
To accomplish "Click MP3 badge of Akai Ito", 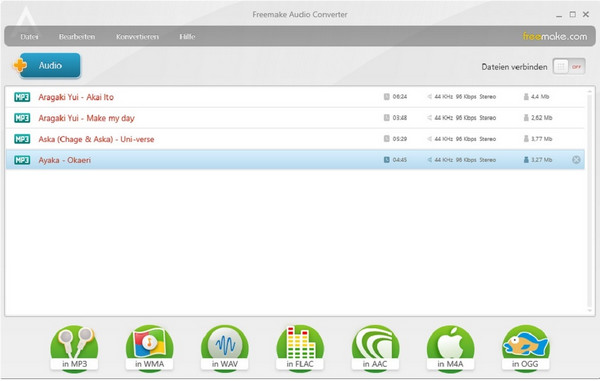I will click(22, 97).
